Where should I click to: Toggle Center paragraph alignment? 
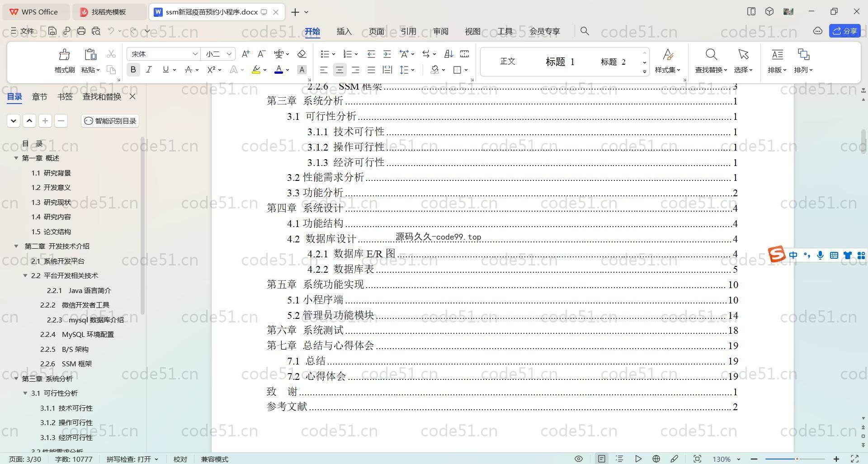[340, 70]
